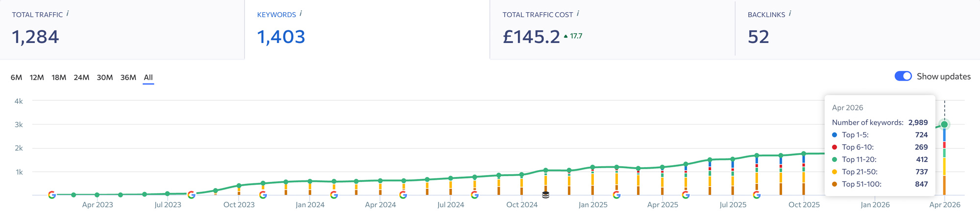Click the line data point above Jul 2023
Screen dimensions: 980x220
coord(168,194)
